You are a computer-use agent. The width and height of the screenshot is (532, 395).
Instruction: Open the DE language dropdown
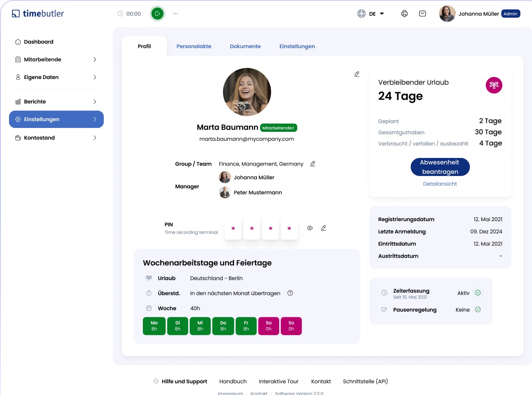pyautogui.click(x=371, y=14)
